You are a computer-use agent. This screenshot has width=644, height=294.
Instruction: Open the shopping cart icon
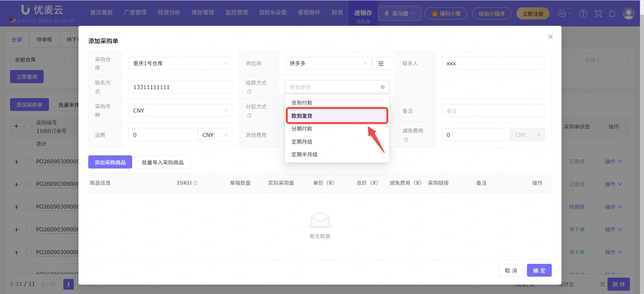[x=598, y=13]
